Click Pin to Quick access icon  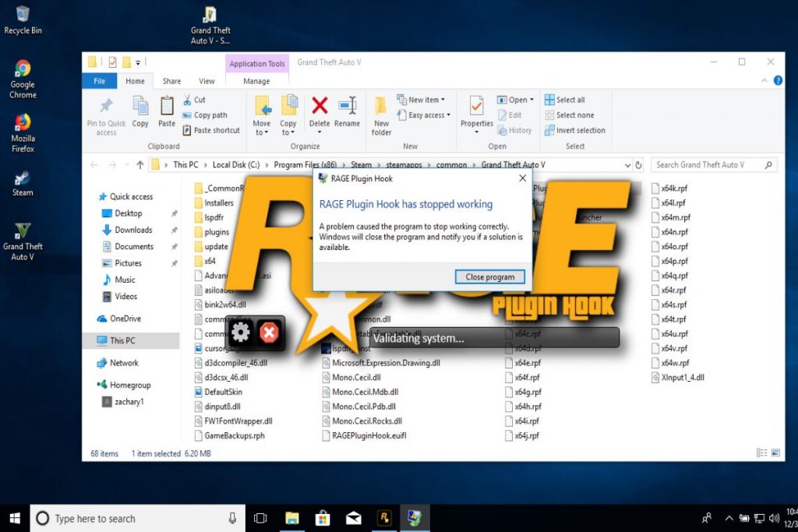pyautogui.click(x=106, y=106)
